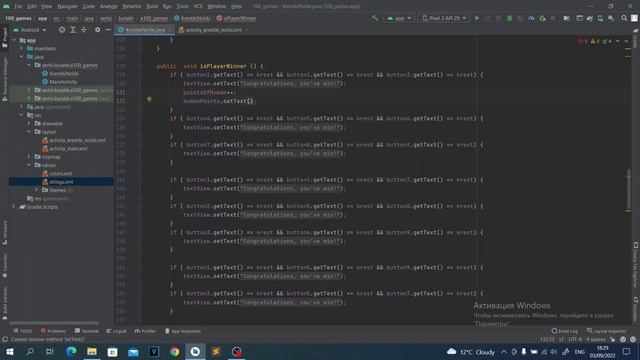This screenshot has height=360, width=640.
Task: Open the app run configuration dropdown
Action: [x=399, y=18]
